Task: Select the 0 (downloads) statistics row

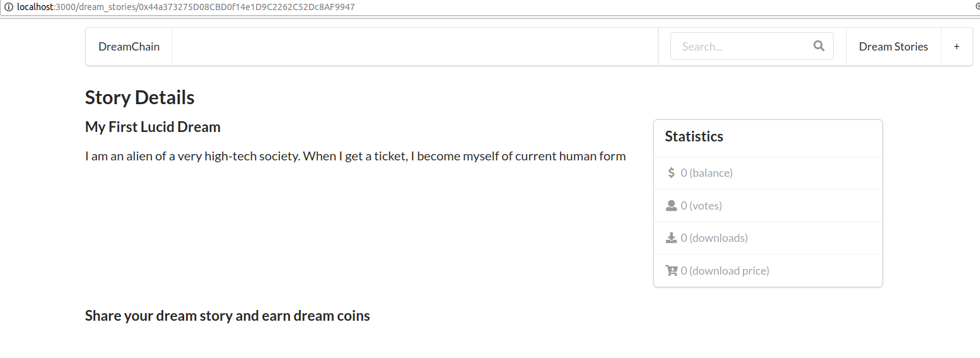Action: click(768, 238)
